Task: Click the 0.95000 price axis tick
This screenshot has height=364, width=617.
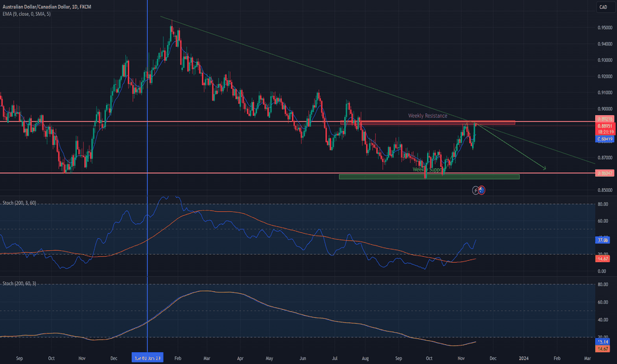Action: (x=605, y=28)
